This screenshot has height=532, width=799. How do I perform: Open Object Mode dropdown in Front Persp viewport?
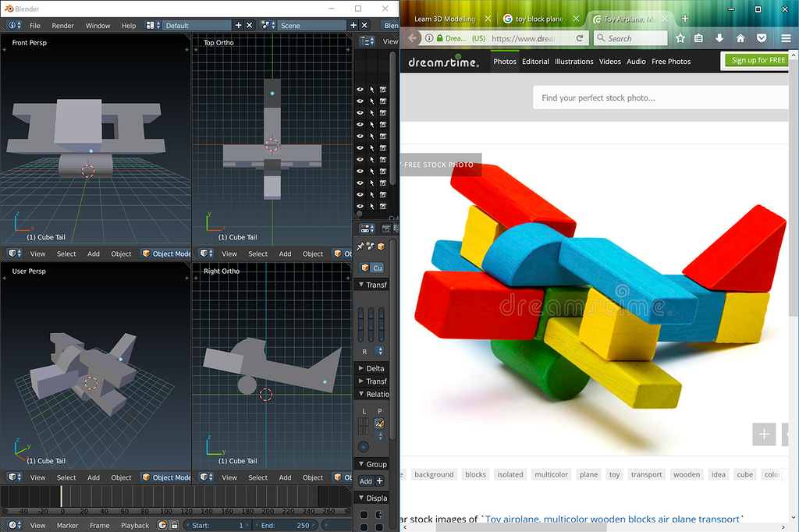pyautogui.click(x=165, y=254)
